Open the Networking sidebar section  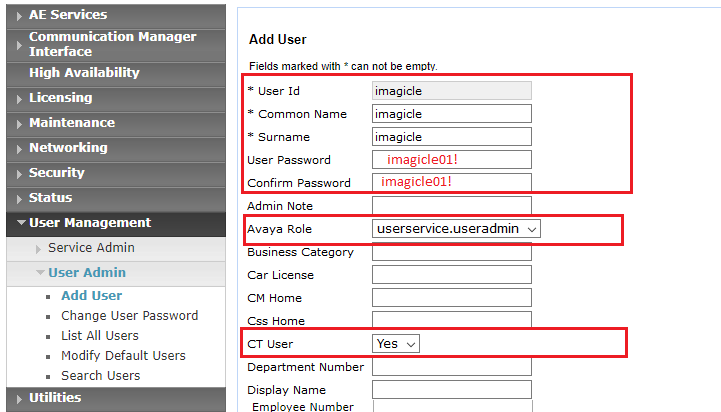click(68, 148)
